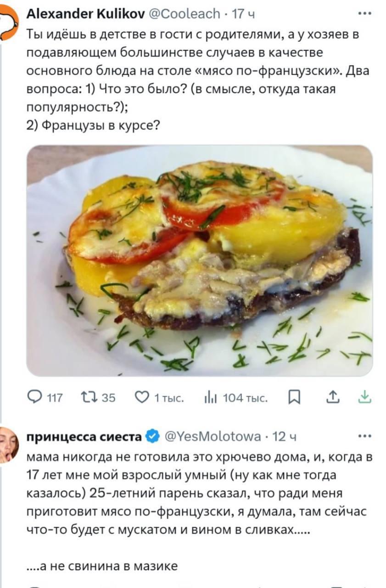Viewport: 386px width, 588px height.
Task: Open принцесса сиеста display name
Action: pyautogui.click(x=84, y=436)
